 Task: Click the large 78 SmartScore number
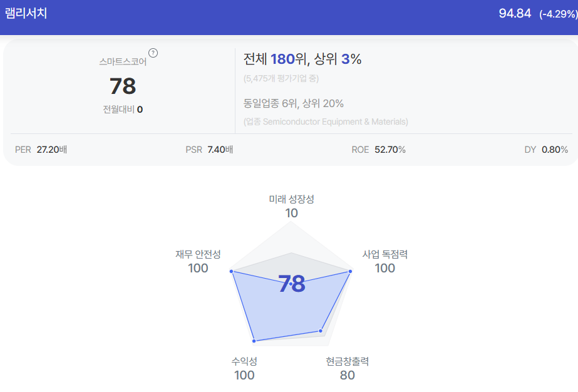(x=123, y=86)
